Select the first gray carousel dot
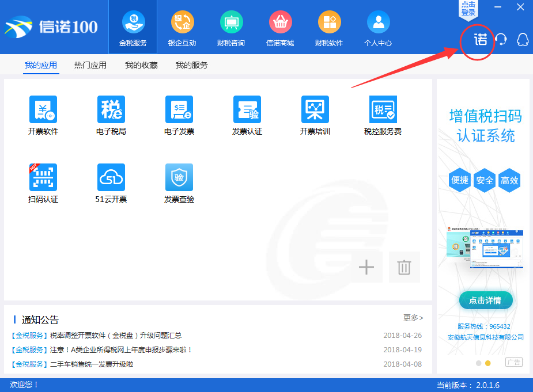Screen dimensions: 533x392 coord(479,363)
